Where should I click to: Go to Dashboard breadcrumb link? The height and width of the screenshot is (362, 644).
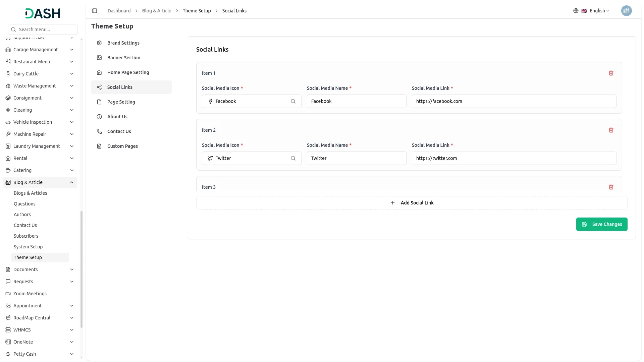119,11
